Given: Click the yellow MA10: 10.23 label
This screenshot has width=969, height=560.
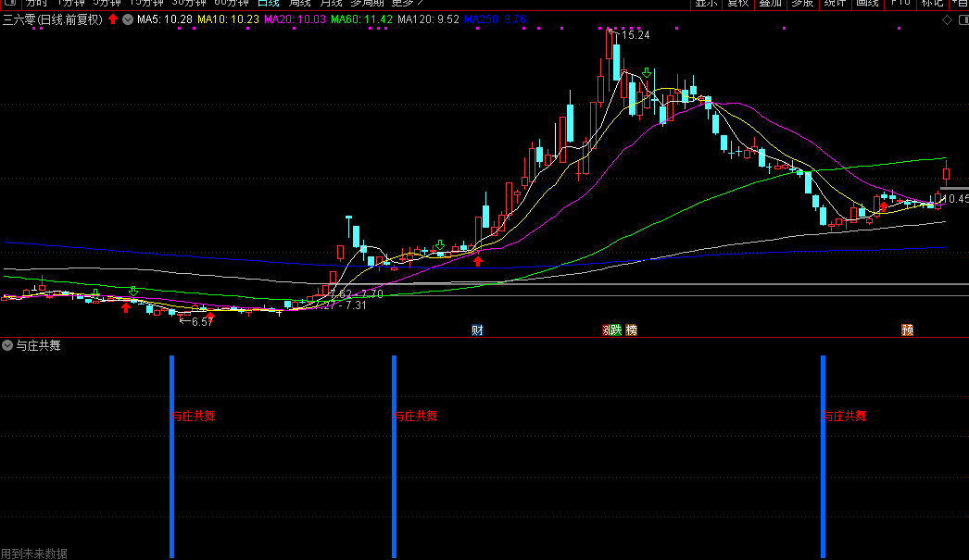Looking at the screenshot, I should [x=228, y=19].
